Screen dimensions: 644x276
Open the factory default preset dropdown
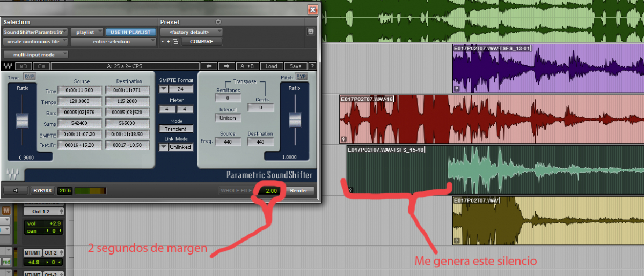click(x=191, y=32)
